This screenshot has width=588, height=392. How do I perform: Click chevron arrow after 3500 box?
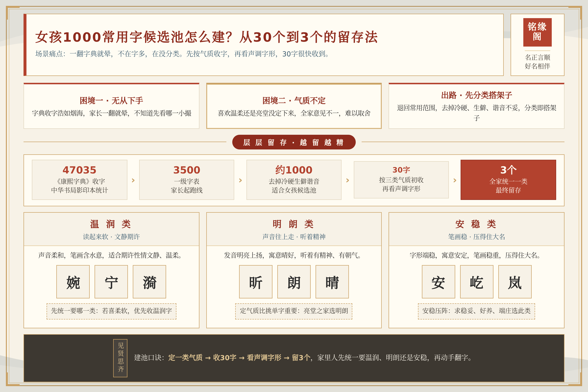[x=241, y=180]
